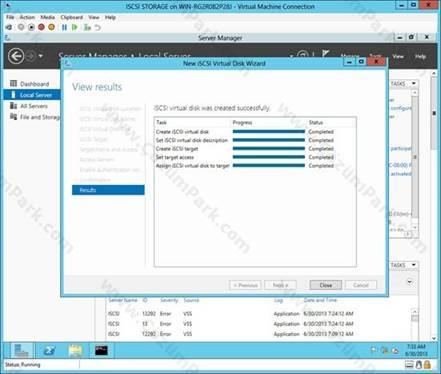Viewport: 441px width, 374px height.
Task: Open the Clipboard menu
Action: [x=72, y=17]
